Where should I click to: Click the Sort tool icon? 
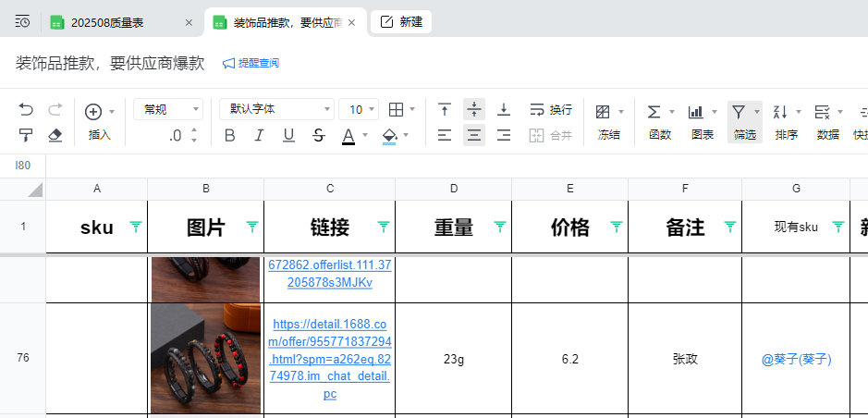click(786, 121)
